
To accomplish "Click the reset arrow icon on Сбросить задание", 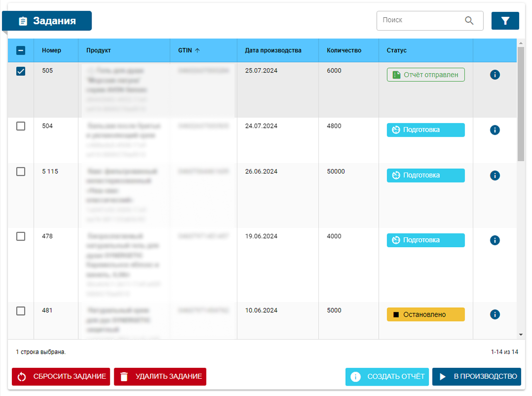I will (x=20, y=376).
